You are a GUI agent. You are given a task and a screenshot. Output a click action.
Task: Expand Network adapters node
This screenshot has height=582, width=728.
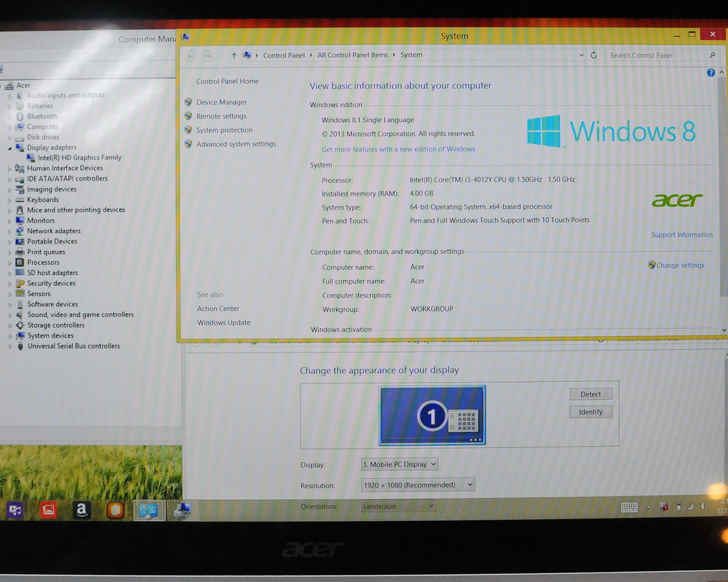9,231
